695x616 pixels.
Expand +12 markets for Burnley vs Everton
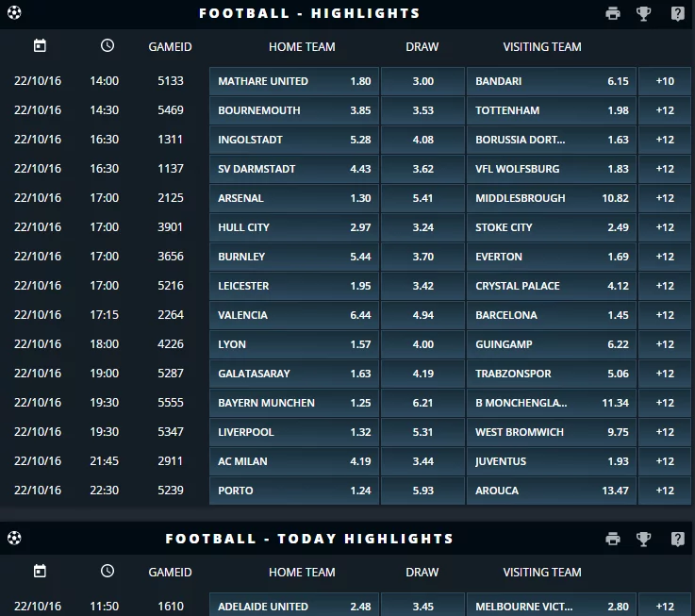coord(665,257)
